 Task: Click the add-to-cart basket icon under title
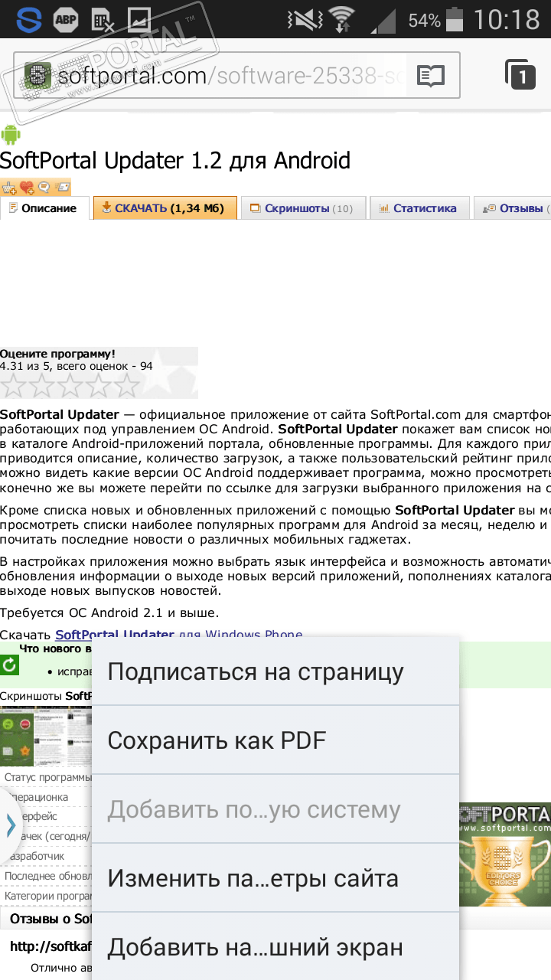click(9, 187)
